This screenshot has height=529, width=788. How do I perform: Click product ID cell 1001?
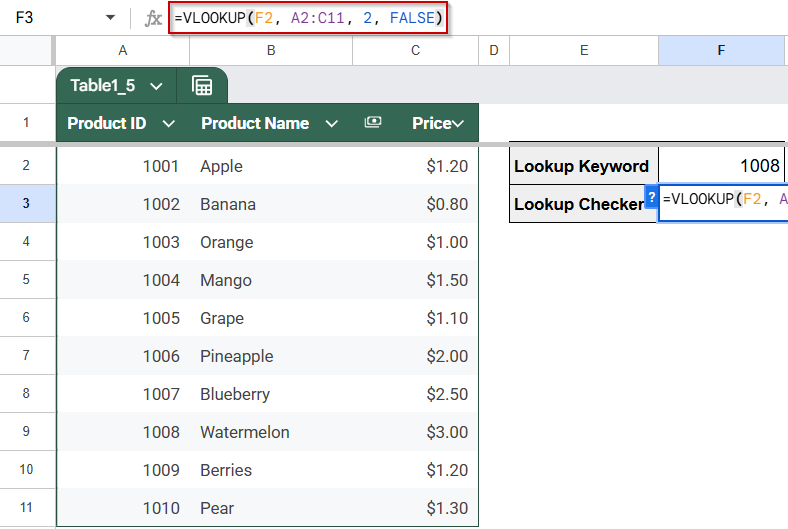click(123, 166)
